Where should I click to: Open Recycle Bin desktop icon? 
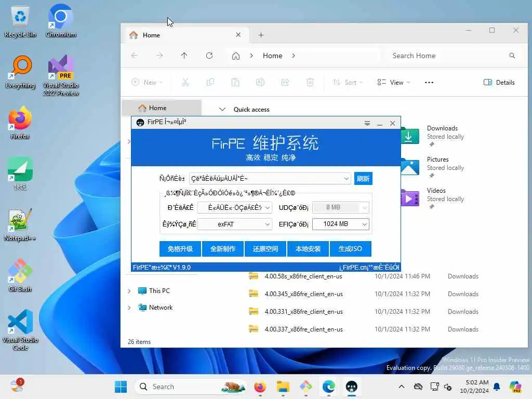click(x=20, y=21)
